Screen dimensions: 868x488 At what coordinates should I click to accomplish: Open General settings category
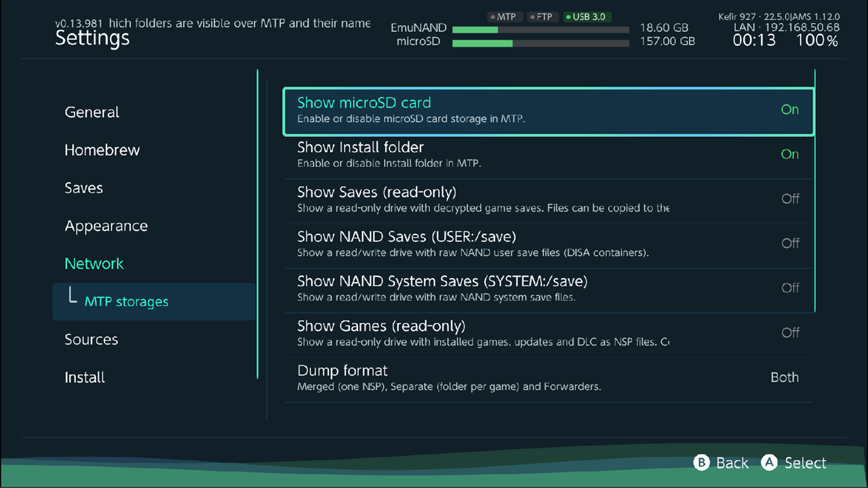(92, 113)
